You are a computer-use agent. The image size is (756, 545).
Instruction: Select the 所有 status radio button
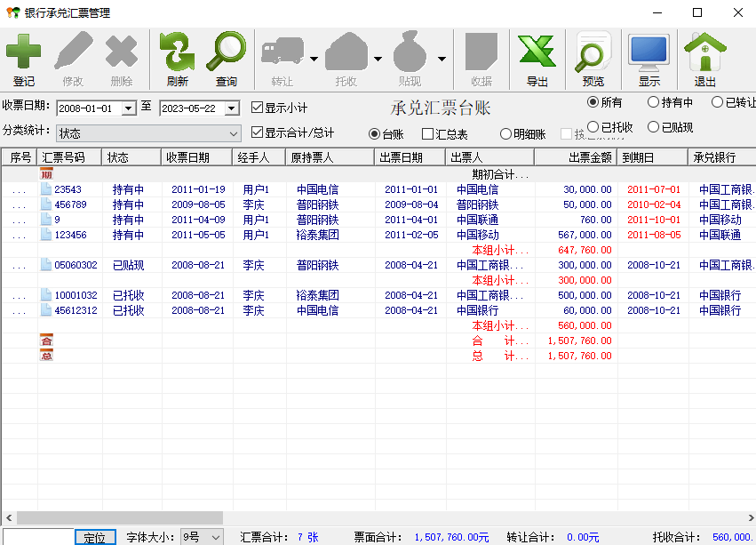[593, 102]
